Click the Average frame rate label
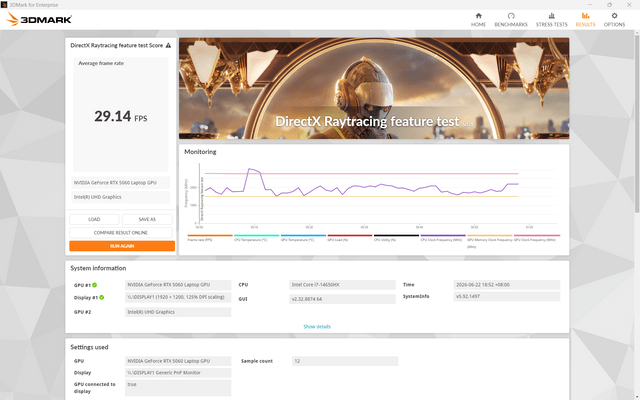Viewport: 640px width, 400px height. pyautogui.click(x=101, y=63)
